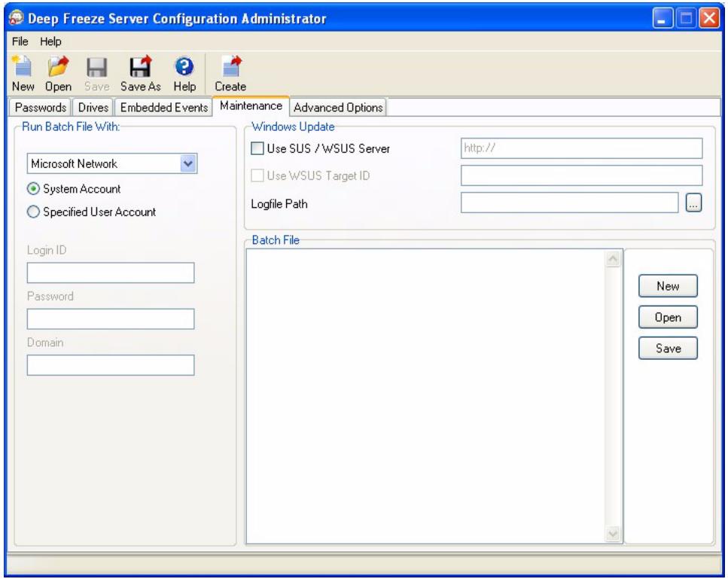Go to the Embedded Events tab
The height and width of the screenshot is (582, 728).
coord(164,108)
